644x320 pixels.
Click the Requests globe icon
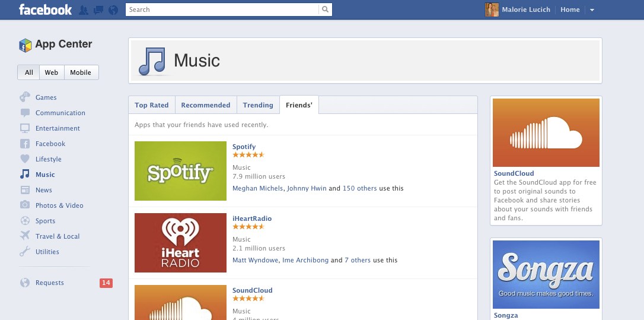[x=25, y=283]
